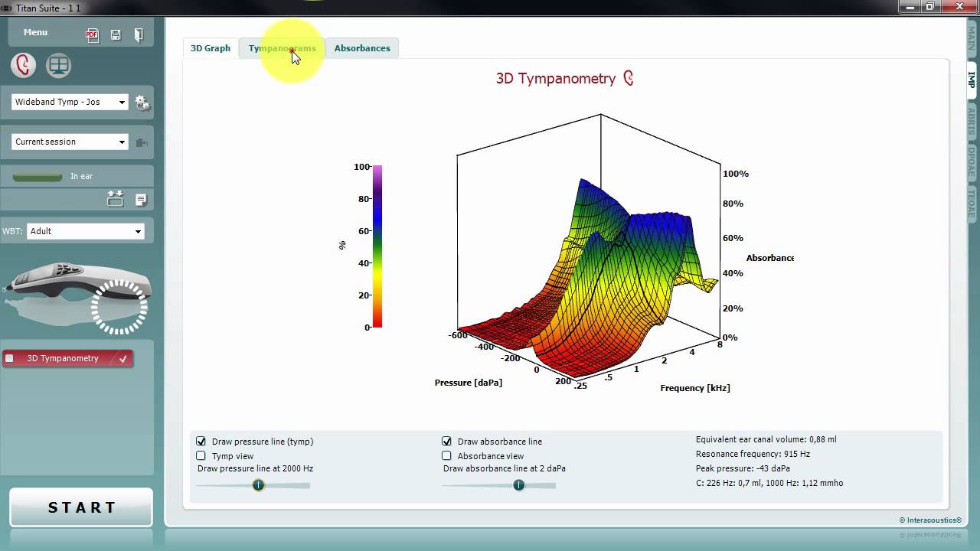Click the Interacoustics copyright label

[x=930, y=520]
